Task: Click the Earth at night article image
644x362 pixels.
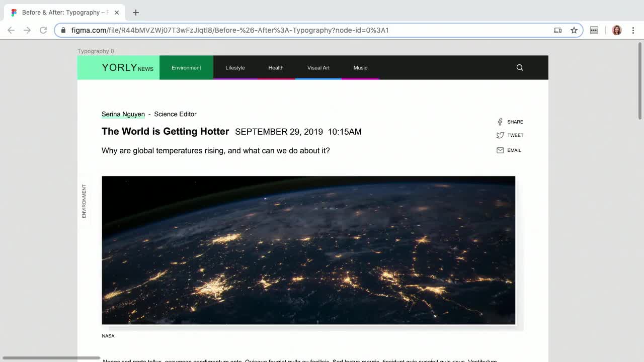Action: pyautogui.click(x=308, y=250)
